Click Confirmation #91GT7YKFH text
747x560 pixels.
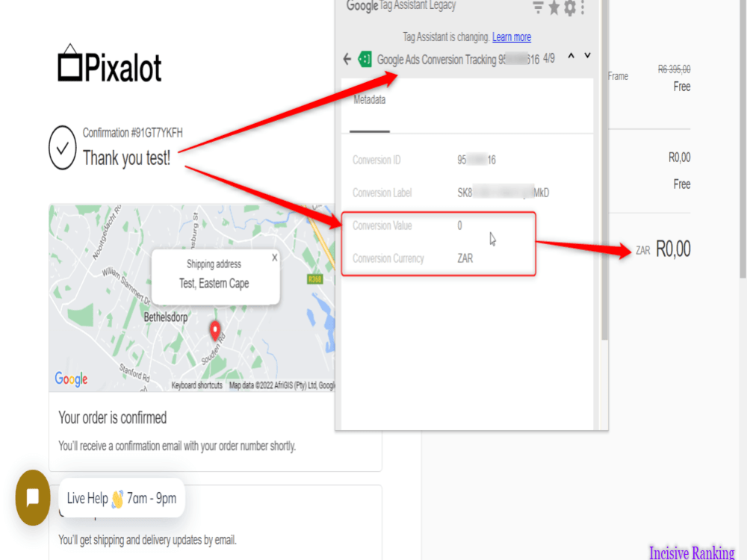coord(132,133)
